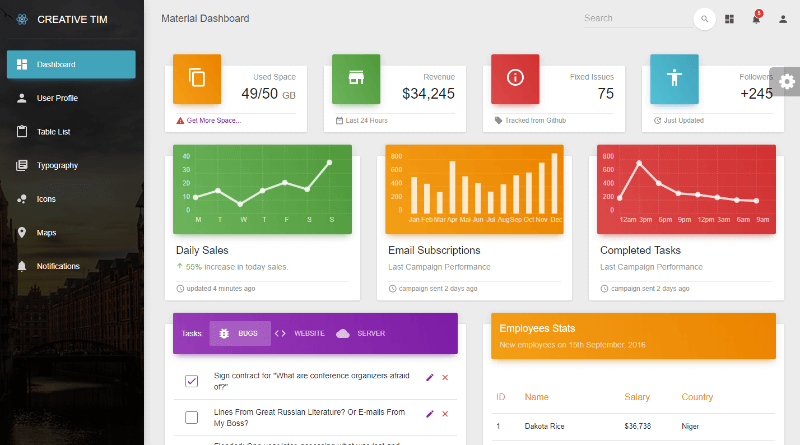800x445 pixels.
Task: Focus the Search input field
Action: pyautogui.click(x=638, y=18)
